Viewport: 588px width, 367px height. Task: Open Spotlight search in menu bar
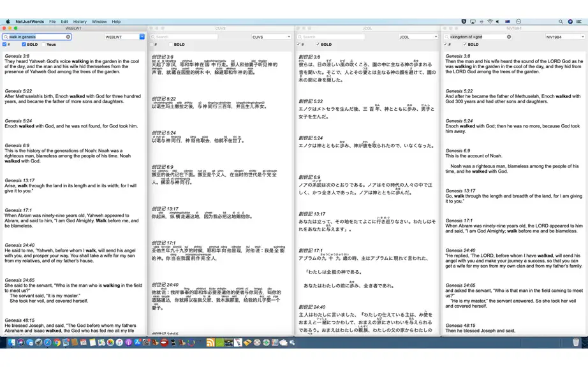pyautogui.click(x=561, y=22)
